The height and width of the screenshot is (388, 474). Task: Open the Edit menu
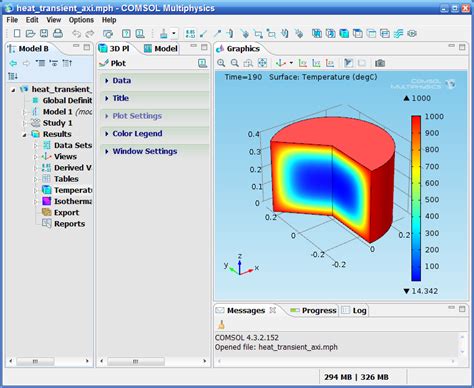click(x=32, y=20)
